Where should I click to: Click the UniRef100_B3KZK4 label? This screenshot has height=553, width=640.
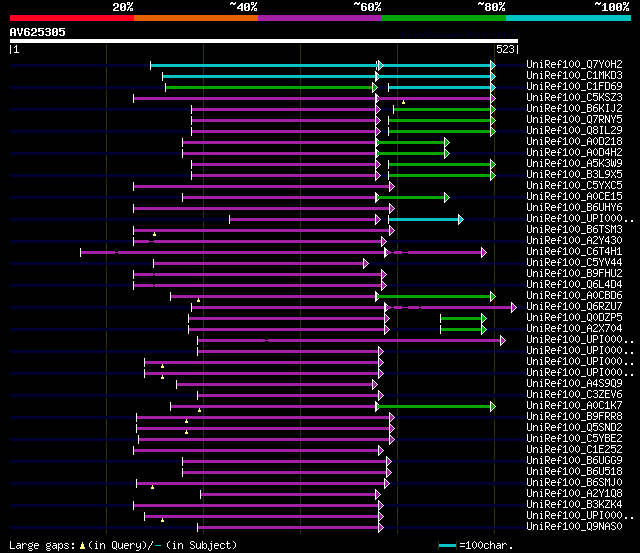point(574,505)
